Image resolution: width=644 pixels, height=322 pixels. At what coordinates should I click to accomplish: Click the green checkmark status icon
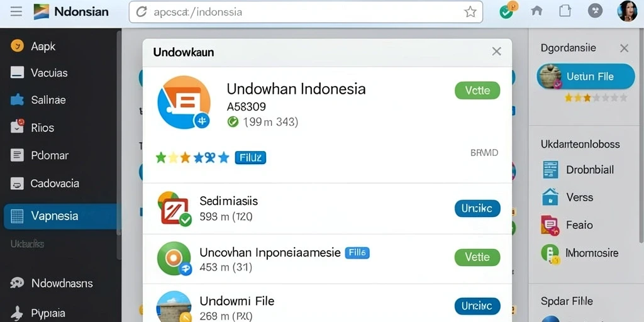506,13
